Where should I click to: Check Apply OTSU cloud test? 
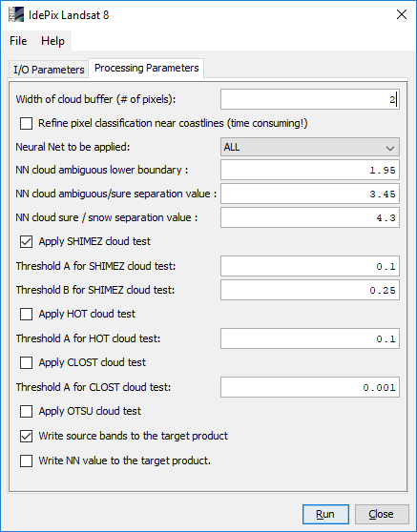pyautogui.click(x=26, y=412)
